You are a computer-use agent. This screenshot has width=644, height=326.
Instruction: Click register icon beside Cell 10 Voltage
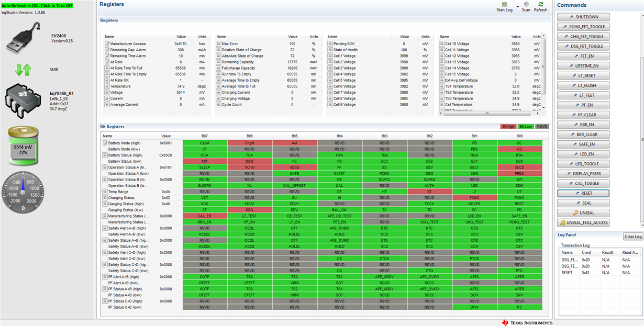pos(442,44)
